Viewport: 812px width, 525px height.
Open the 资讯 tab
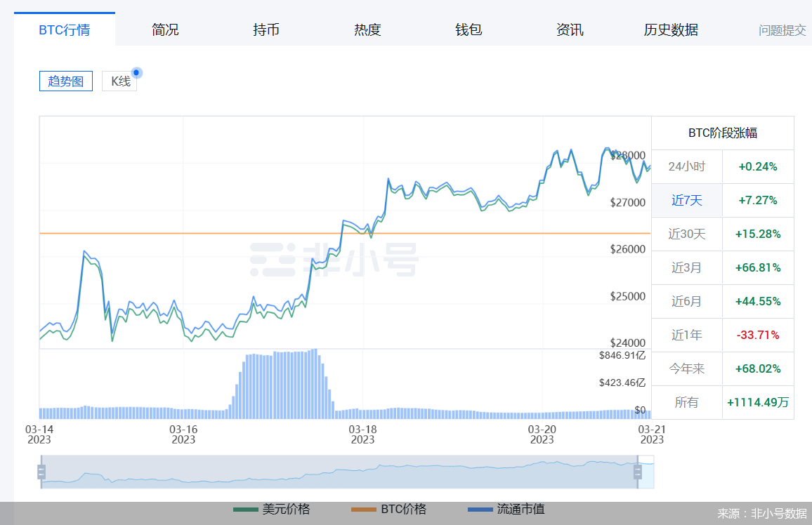click(569, 29)
